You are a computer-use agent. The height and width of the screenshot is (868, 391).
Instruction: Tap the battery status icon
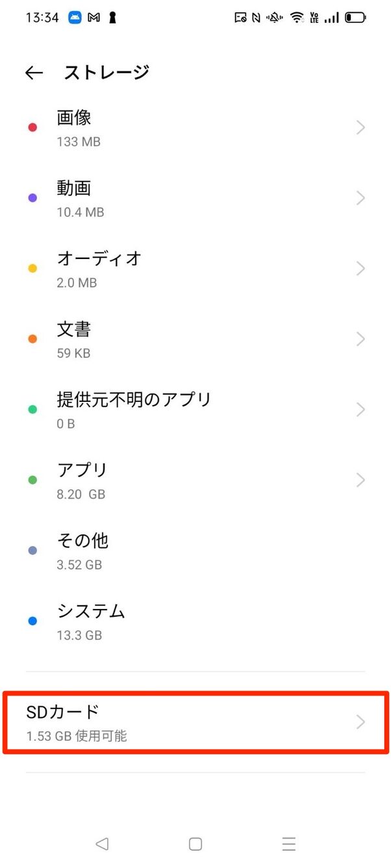[x=354, y=18]
